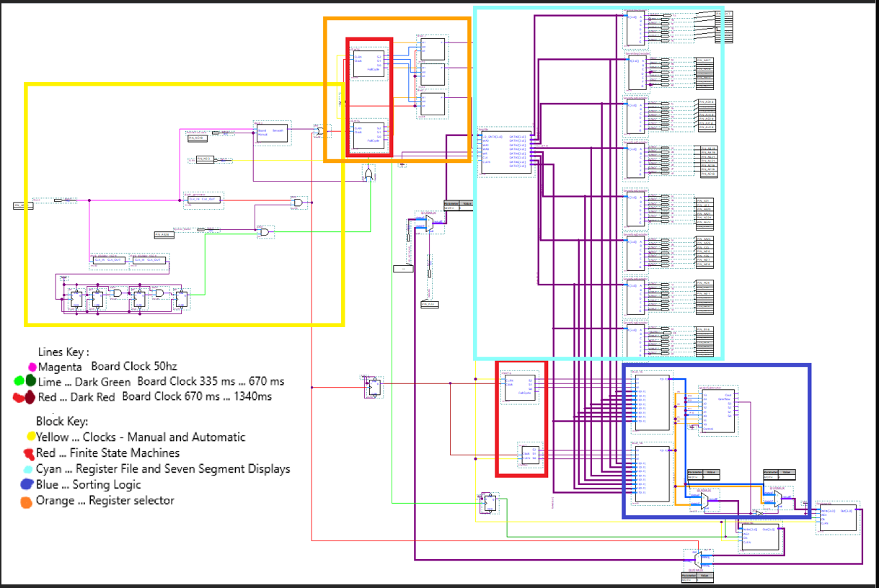Click the blue blob in Block Key
Viewport: 879px width, 588px height.
point(27,485)
